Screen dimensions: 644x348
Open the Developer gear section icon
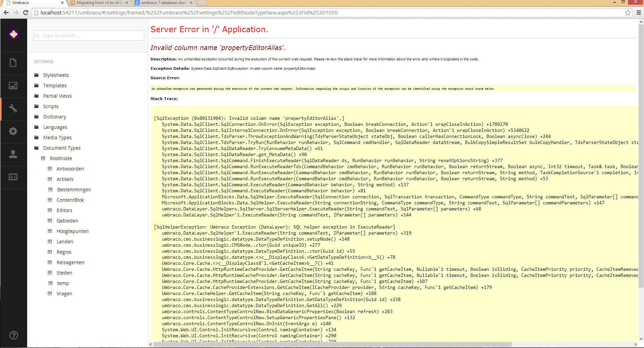click(13, 131)
